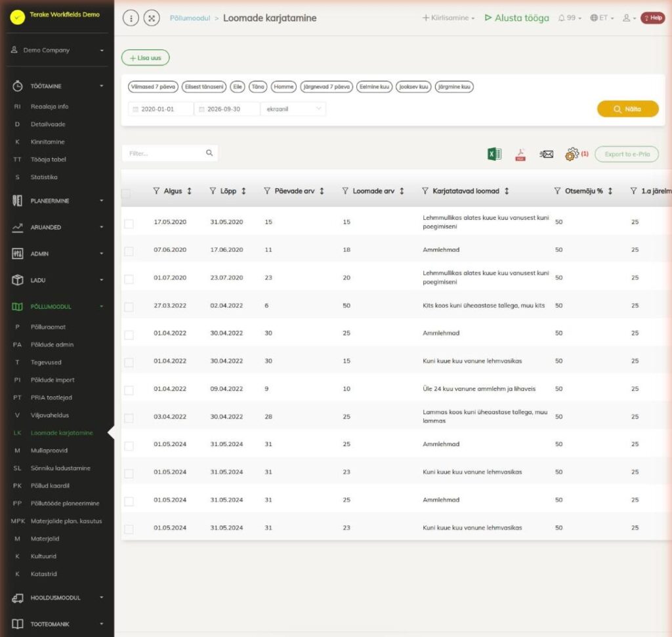Screen dimensions: 672x637
Task: Select the row starting 07.06.2020
Action: pos(129,251)
